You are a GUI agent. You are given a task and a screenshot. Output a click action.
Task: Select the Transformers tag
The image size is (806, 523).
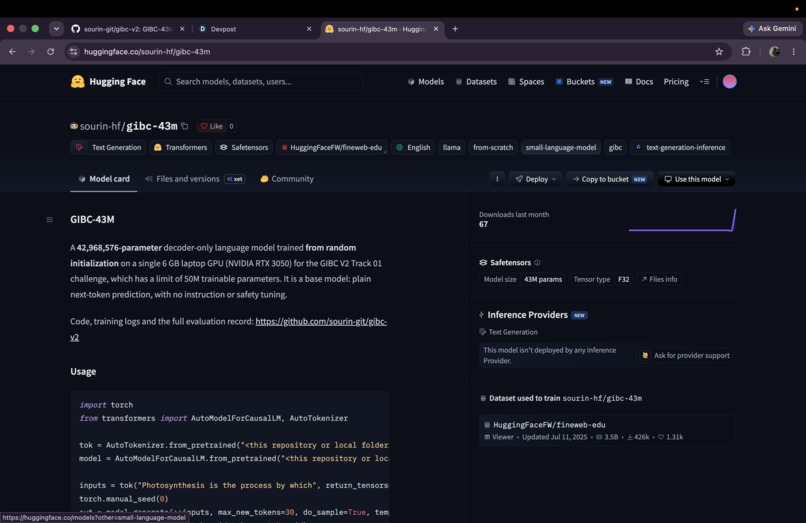point(180,147)
